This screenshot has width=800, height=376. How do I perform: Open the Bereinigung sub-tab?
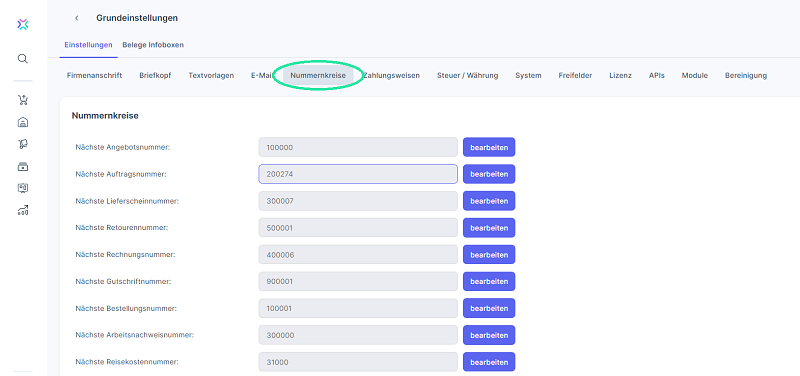click(745, 76)
